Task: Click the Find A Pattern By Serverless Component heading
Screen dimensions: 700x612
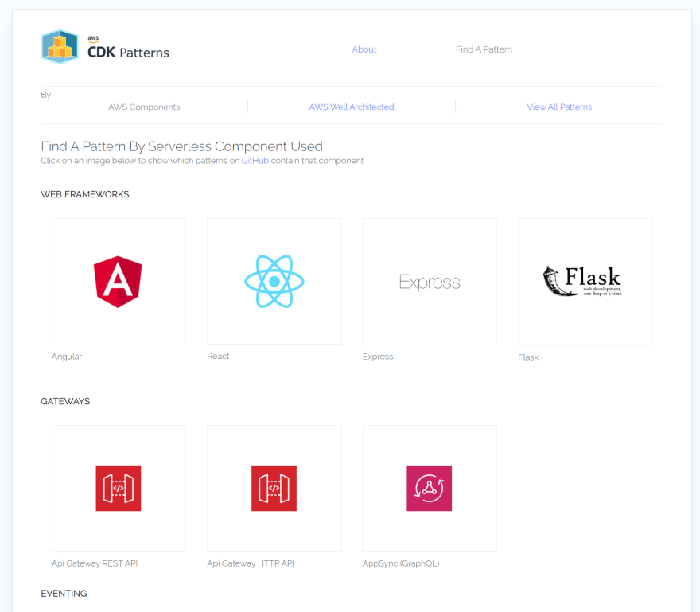Action: [x=181, y=146]
